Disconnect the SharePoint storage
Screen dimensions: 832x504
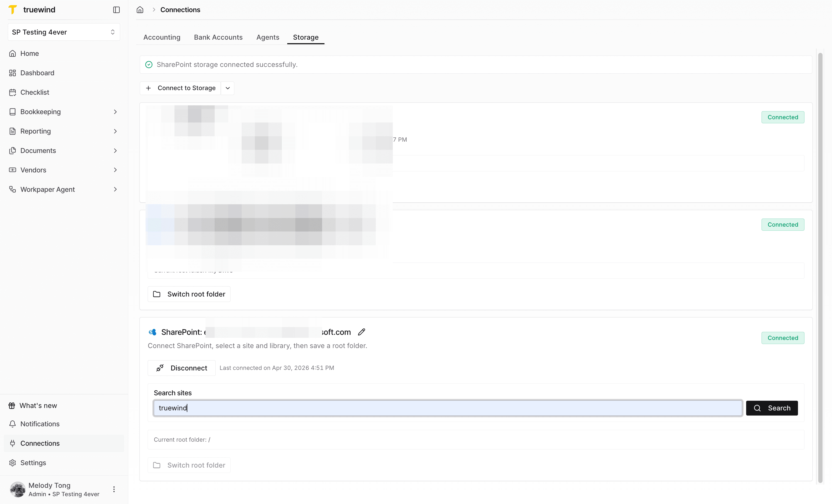tap(182, 368)
